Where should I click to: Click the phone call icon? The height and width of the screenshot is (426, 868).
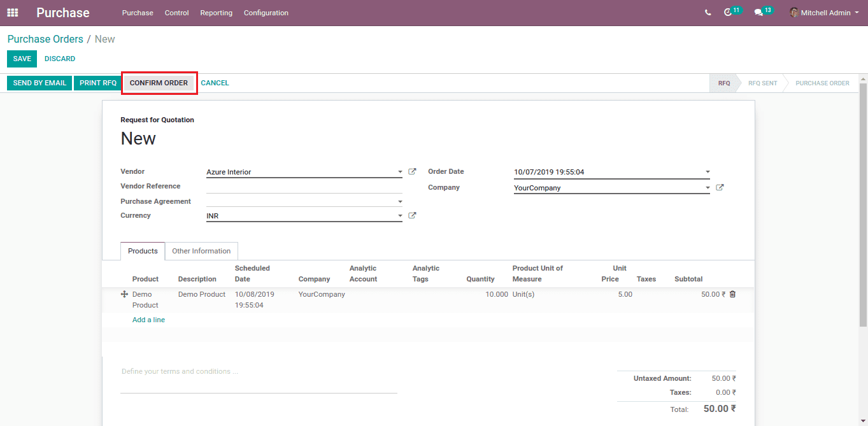708,13
